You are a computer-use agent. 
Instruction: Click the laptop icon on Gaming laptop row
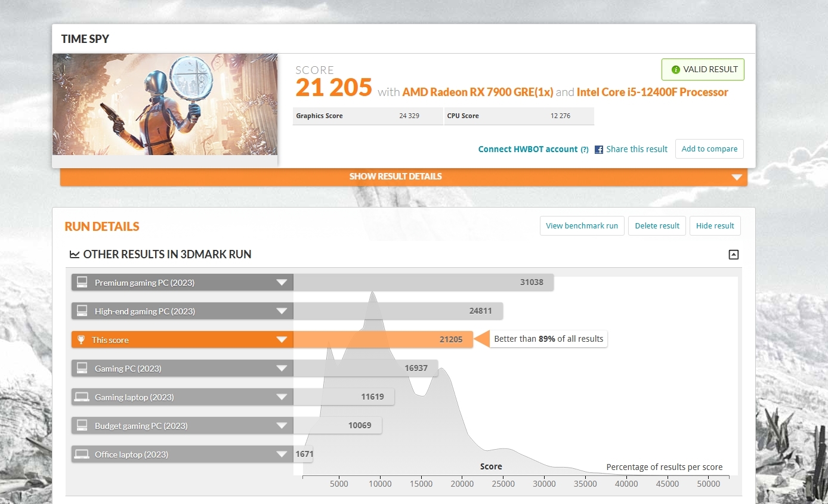point(82,397)
